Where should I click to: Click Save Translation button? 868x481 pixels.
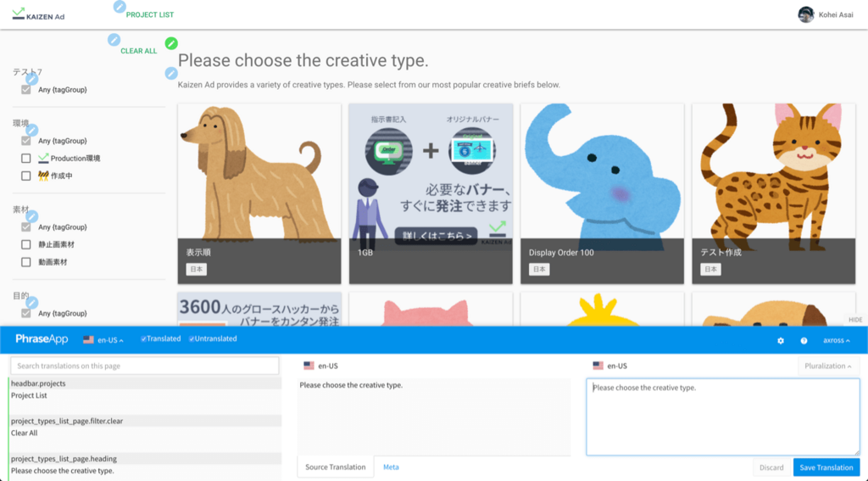[x=826, y=467]
